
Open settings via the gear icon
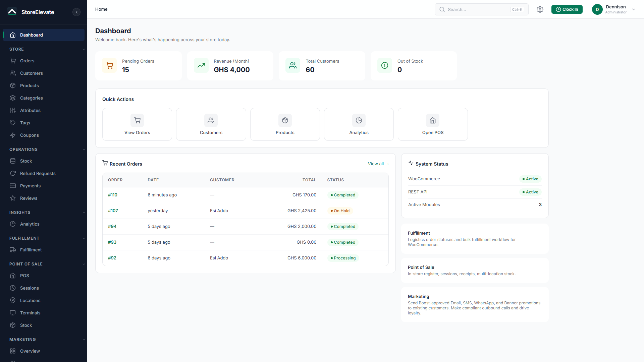(x=540, y=9)
